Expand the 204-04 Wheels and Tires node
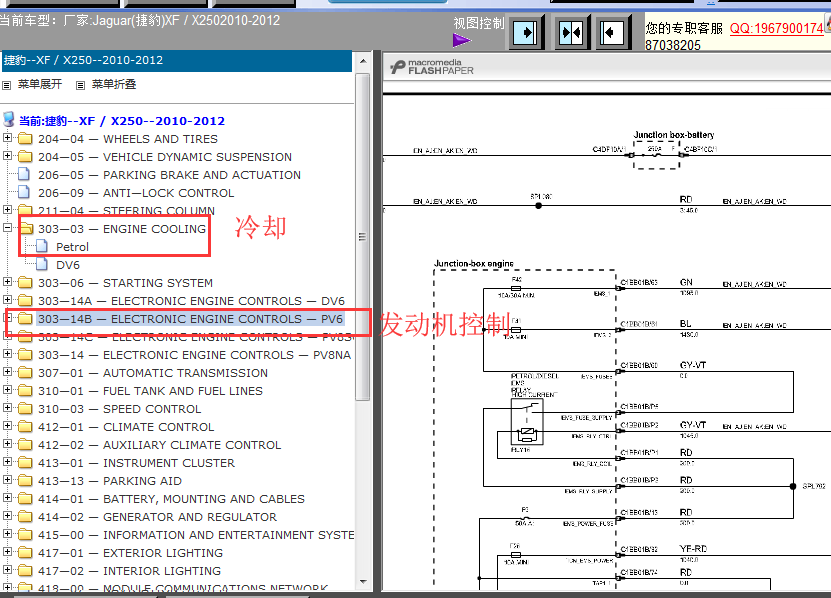 click(7, 138)
